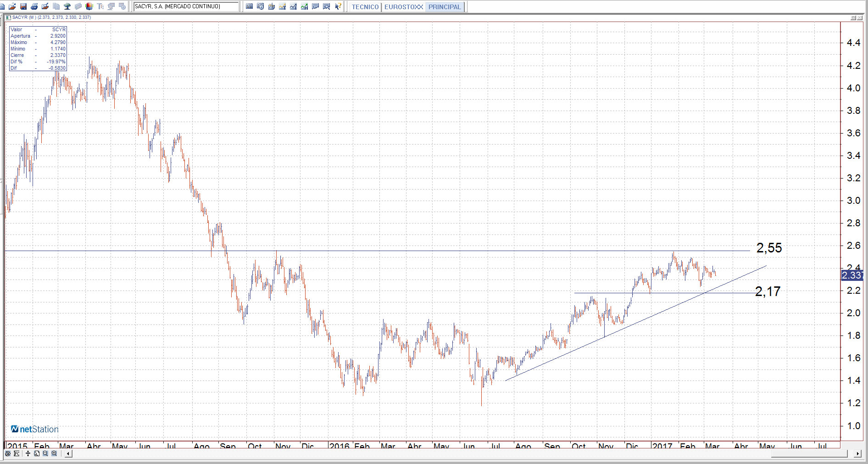Select the PRINCIPAL tab
This screenshot has width=868, height=464.
pos(445,7)
